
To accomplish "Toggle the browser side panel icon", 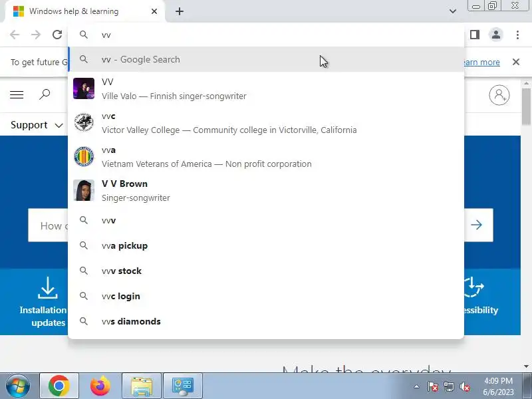I will (475, 35).
